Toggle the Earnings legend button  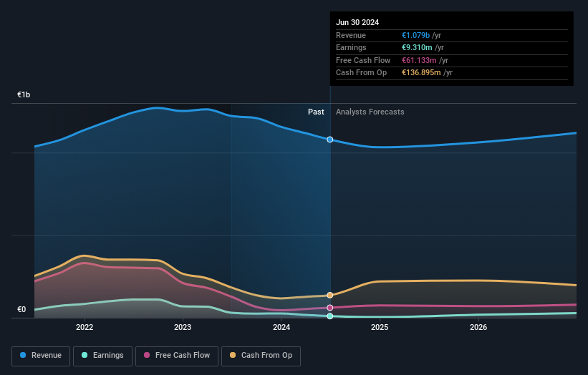[102, 356]
